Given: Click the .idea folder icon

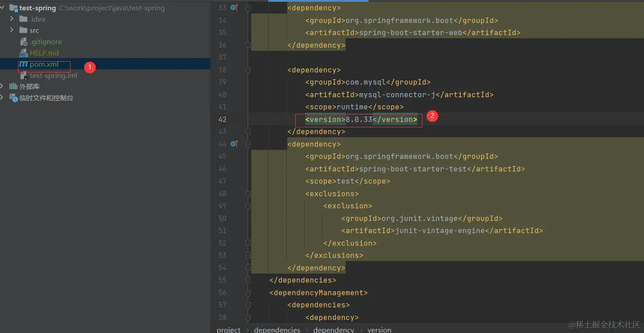Looking at the screenshot, I should 23,19.
